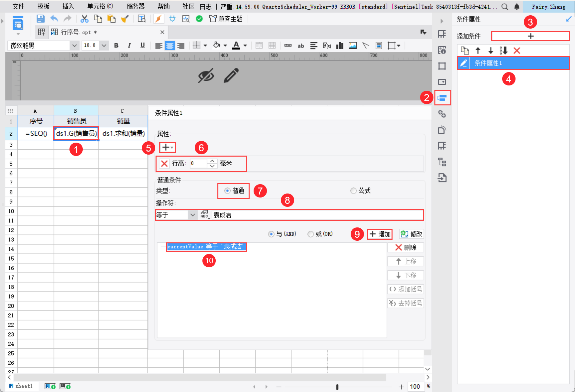This screenshot has height=392, width=575.
Task: Center align the cell text
Action: click(170, 46)
